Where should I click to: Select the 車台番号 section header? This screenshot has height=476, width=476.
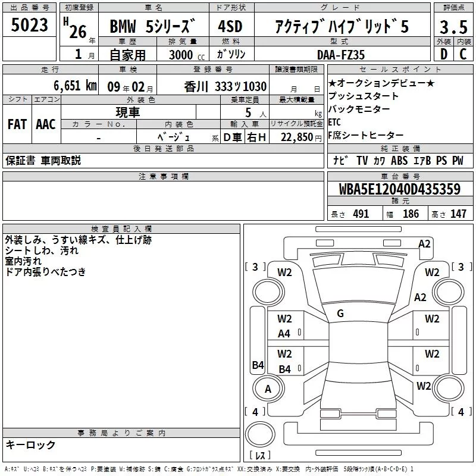(400, 176)
